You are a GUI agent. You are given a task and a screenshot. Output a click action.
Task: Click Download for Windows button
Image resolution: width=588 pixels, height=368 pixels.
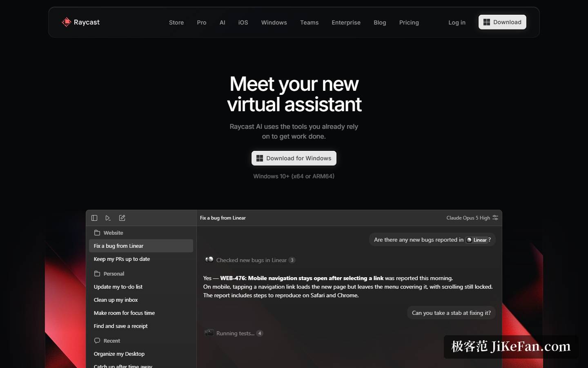pos(294,158)
